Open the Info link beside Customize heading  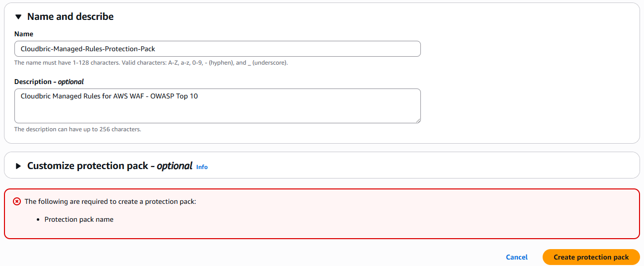[202, 167]
